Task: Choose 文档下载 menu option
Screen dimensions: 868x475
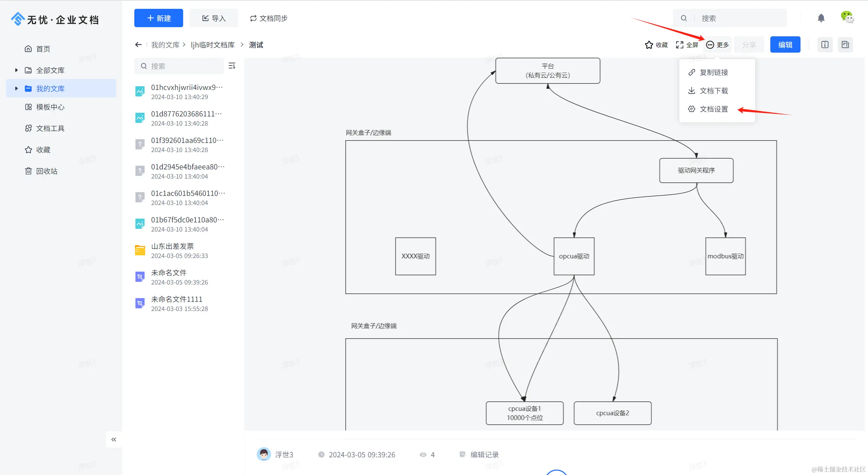Action: 713,91
